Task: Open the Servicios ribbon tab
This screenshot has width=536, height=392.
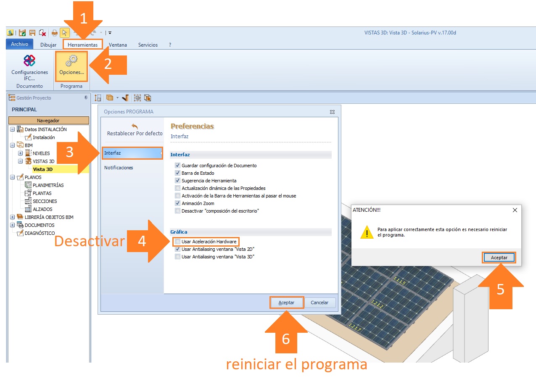Action: 148,45
